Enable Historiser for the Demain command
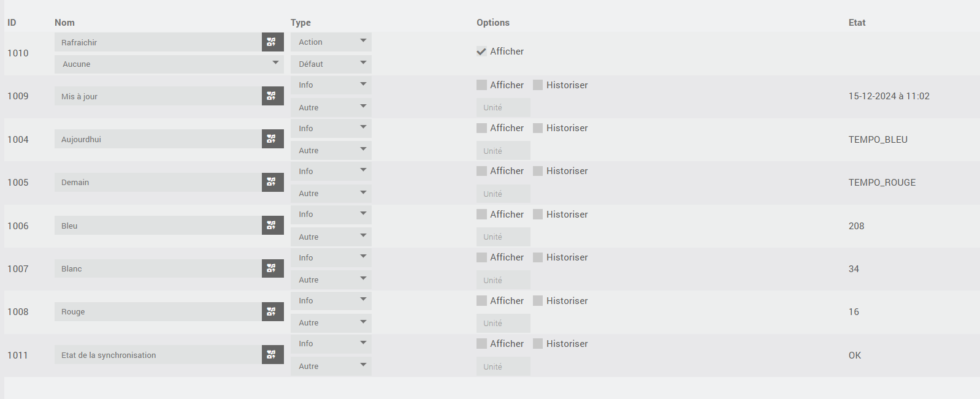Viewport: 980px width, 399px height. click(538, 171)
